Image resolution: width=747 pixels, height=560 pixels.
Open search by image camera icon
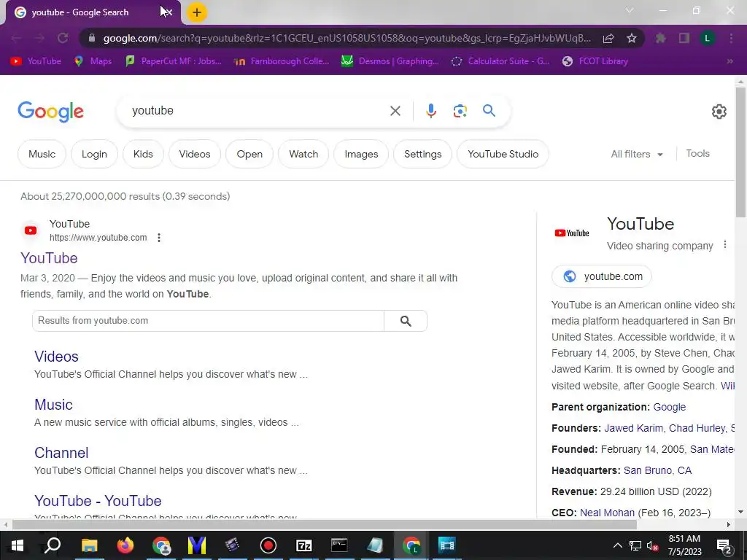pos(460,111)
